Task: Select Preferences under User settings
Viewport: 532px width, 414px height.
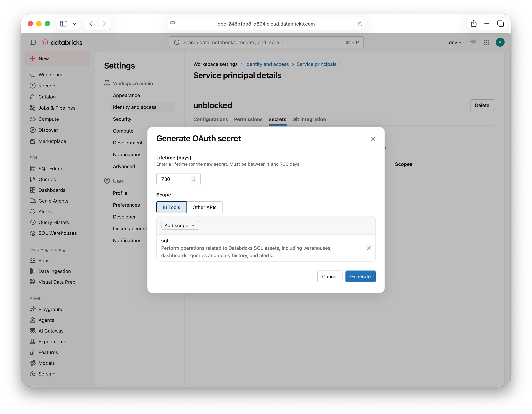Action: (x=126, y=205)
